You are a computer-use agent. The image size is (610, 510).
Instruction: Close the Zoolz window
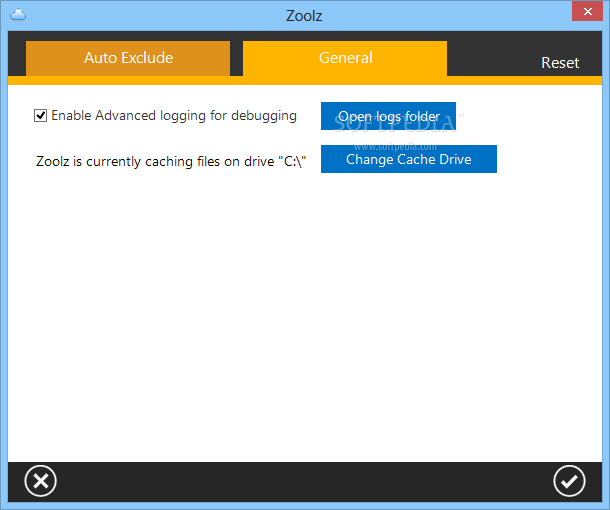[587, 11]
